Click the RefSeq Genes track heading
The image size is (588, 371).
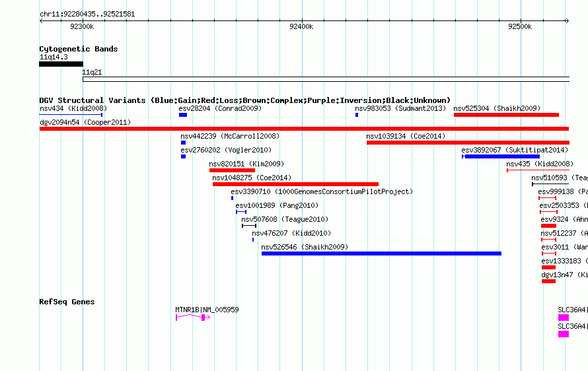click(67, 302)
